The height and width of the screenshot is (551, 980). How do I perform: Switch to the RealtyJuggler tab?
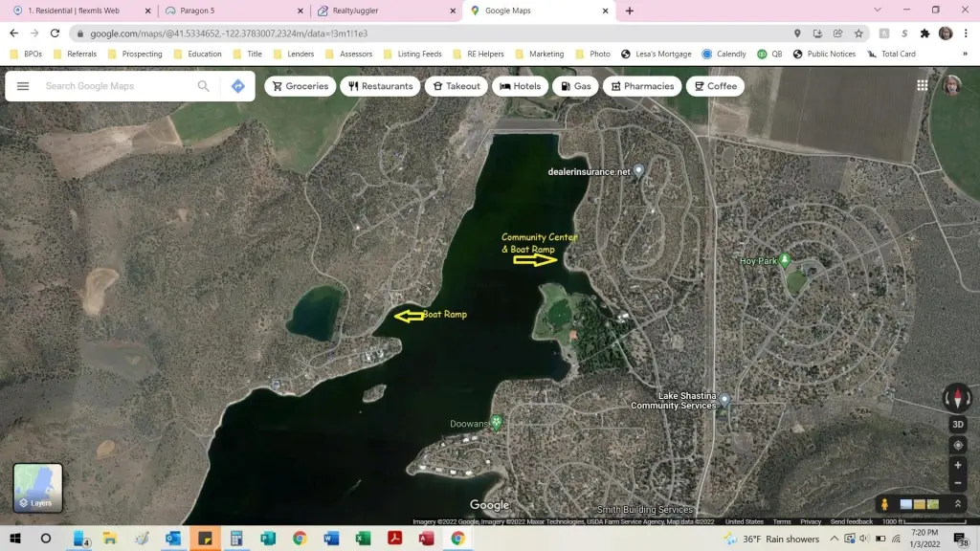[x=383, y=11]
